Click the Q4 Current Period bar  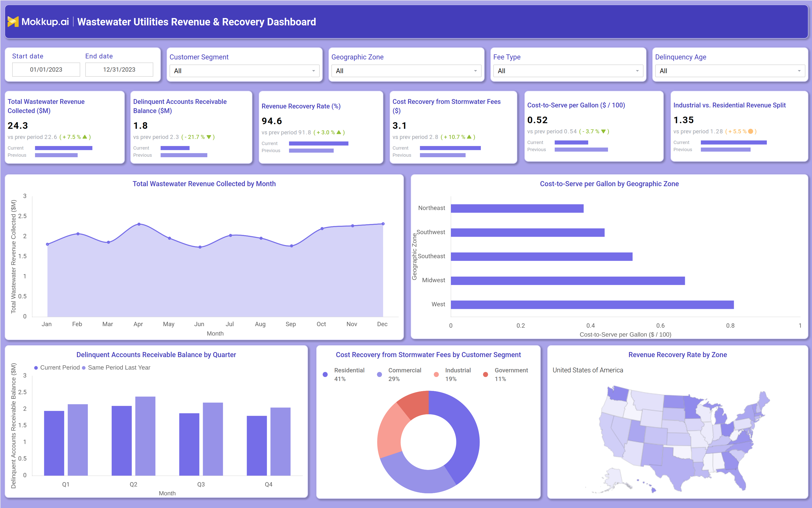(257, 446)
